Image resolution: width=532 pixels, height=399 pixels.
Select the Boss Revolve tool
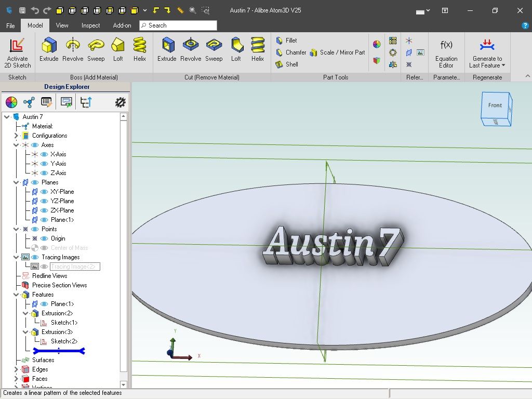pos(73,49)
